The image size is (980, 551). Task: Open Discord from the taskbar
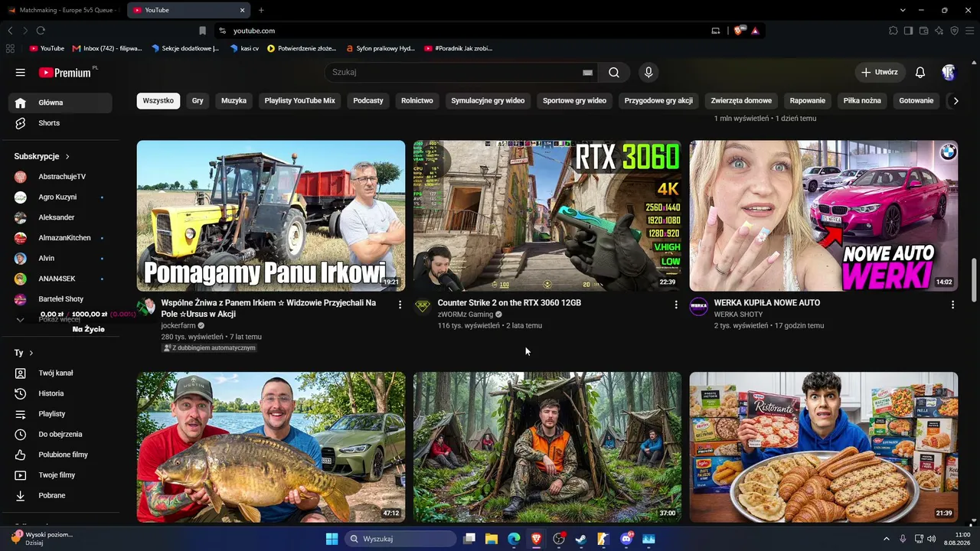(x=626, y=539)
